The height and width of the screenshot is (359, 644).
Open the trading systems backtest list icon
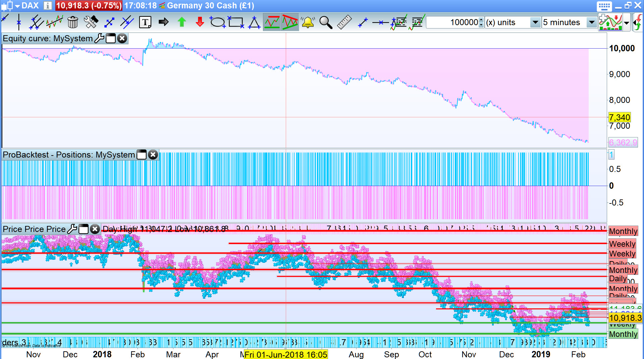[x=417, y=22]
